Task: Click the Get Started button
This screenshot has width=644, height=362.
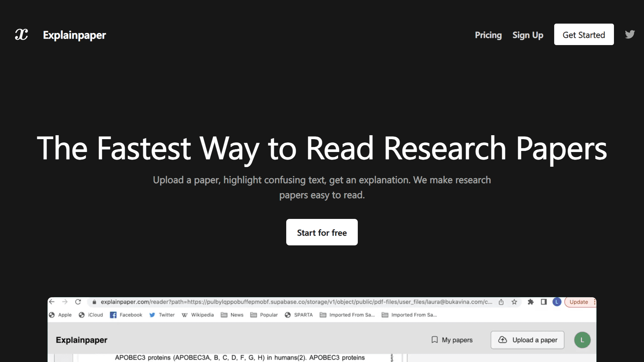Action: 584,35
